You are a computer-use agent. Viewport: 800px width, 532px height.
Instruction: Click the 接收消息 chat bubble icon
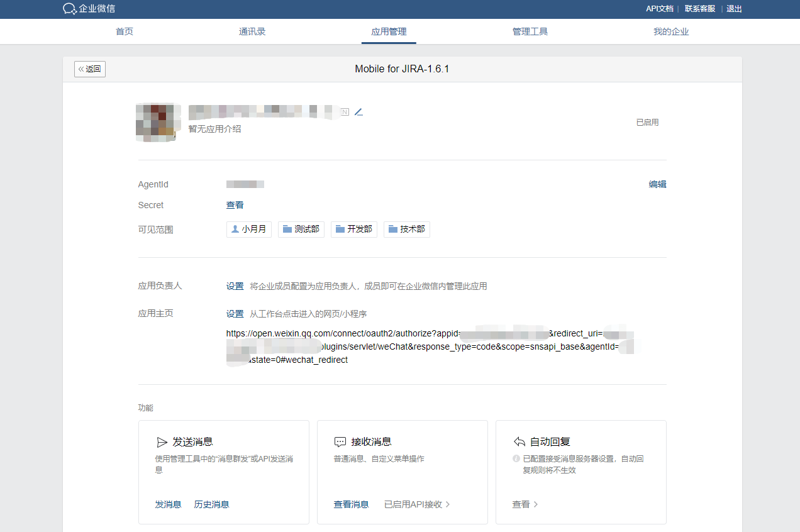[x=340, y=441]
